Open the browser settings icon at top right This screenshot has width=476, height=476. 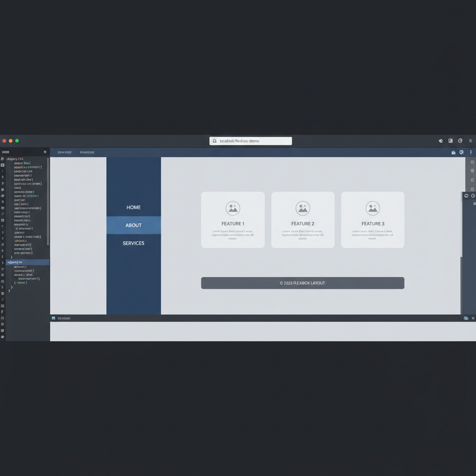click(x=460, y=141)
